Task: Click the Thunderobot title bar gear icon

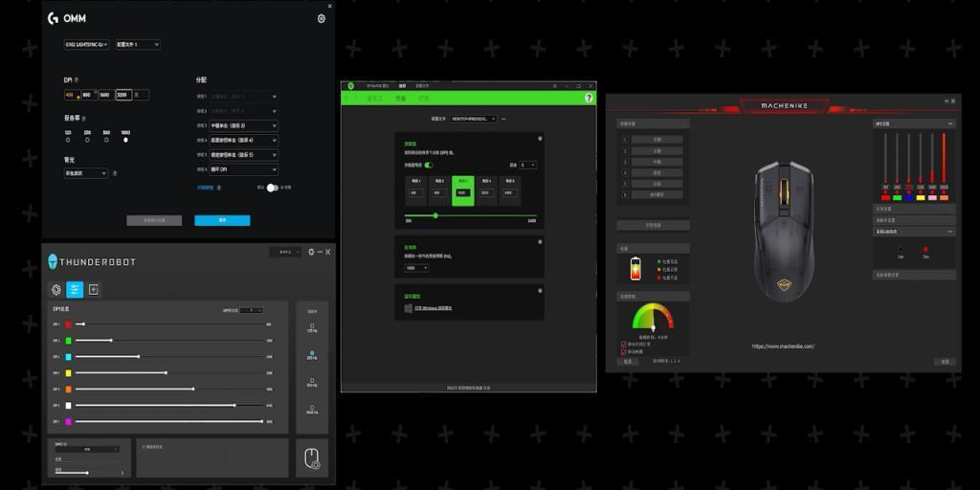Action: [x=311, y=252]
